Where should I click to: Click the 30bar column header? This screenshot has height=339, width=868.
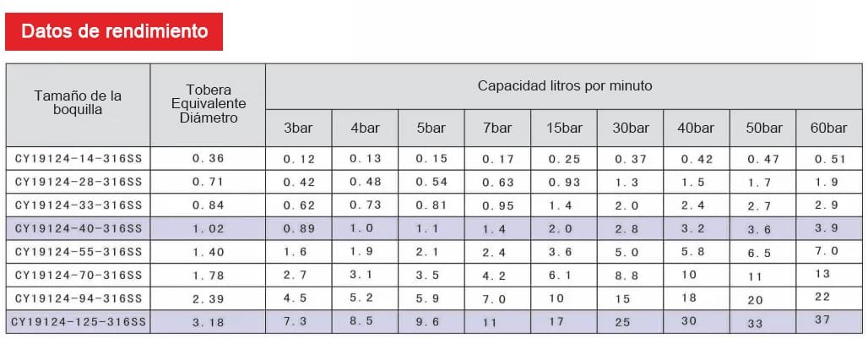point(631,128)
